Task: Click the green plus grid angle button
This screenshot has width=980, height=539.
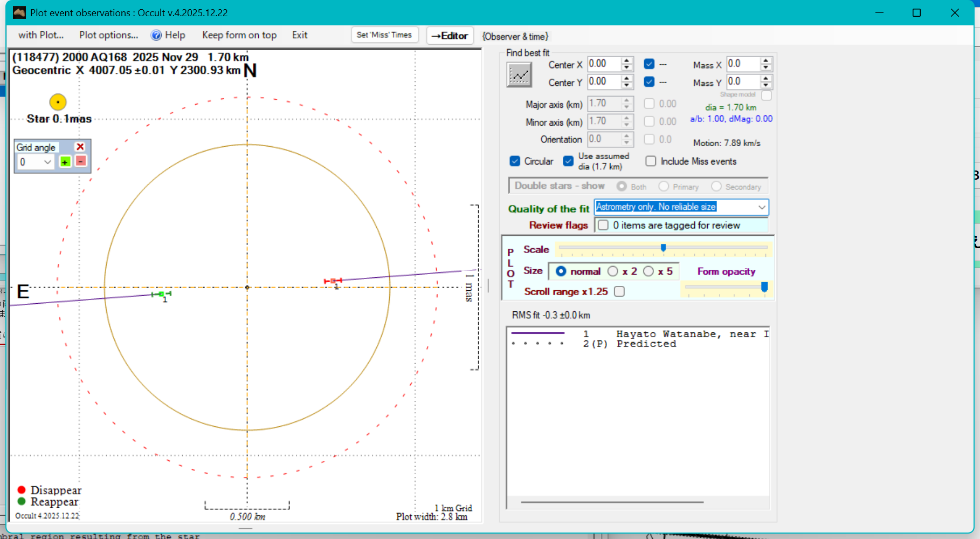Action: pyautogui.click(x=65, y=162)
